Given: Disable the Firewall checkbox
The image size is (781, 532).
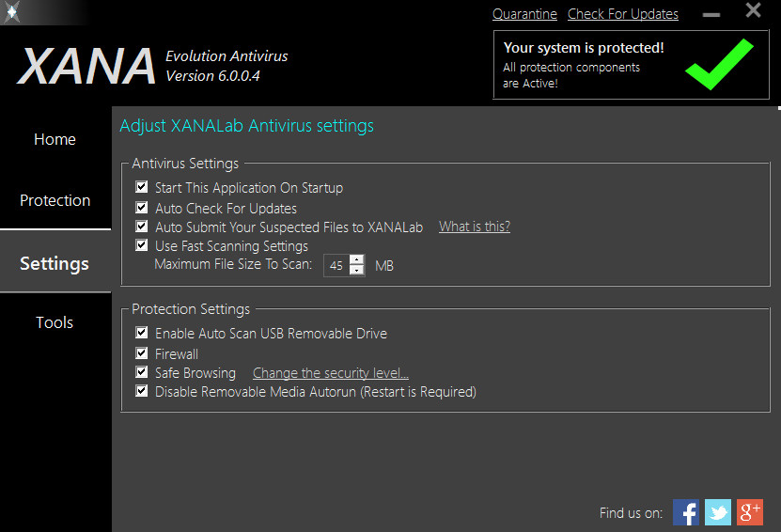Looking at the screenshot, I should coord(142,353).
